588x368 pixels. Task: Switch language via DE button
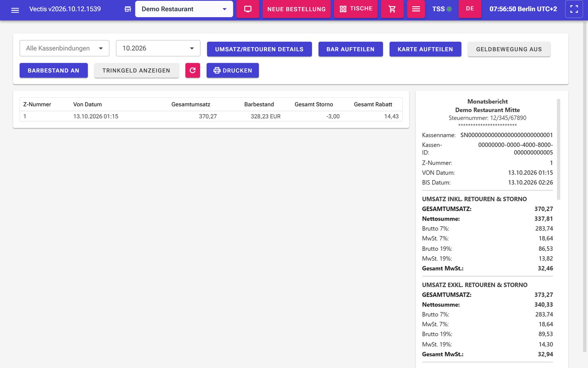click(x=470, y=9)
